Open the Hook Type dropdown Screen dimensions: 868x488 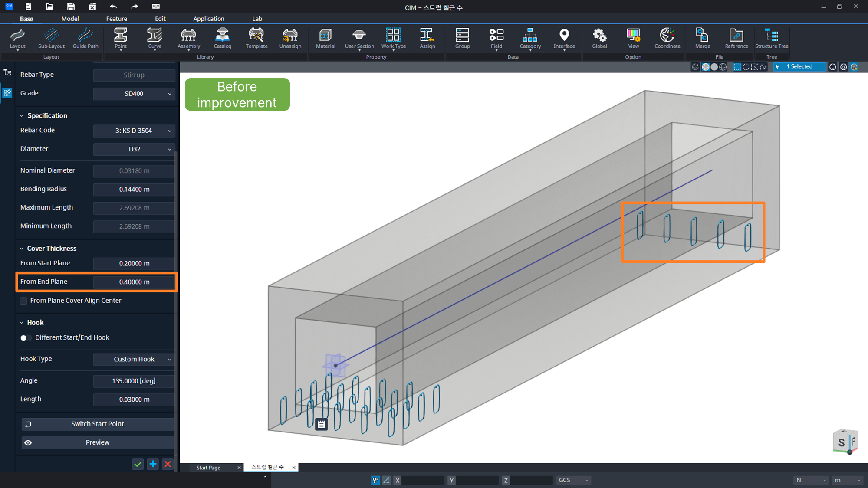tap(134, 359)
